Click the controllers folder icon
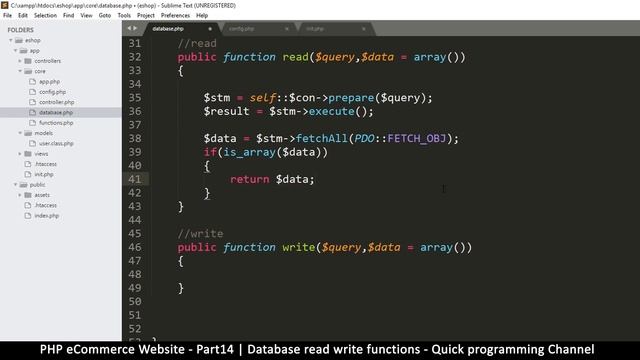This screenshot has width=640, height=360. [x=28, y=61]
